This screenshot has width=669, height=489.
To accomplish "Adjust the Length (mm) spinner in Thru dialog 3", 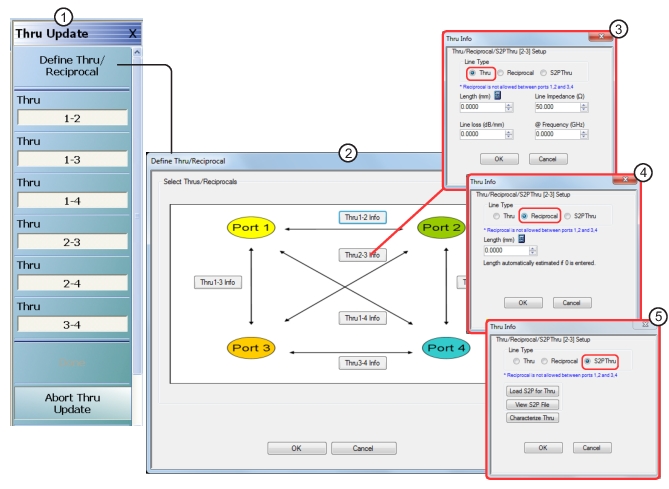I will (509, 107).
